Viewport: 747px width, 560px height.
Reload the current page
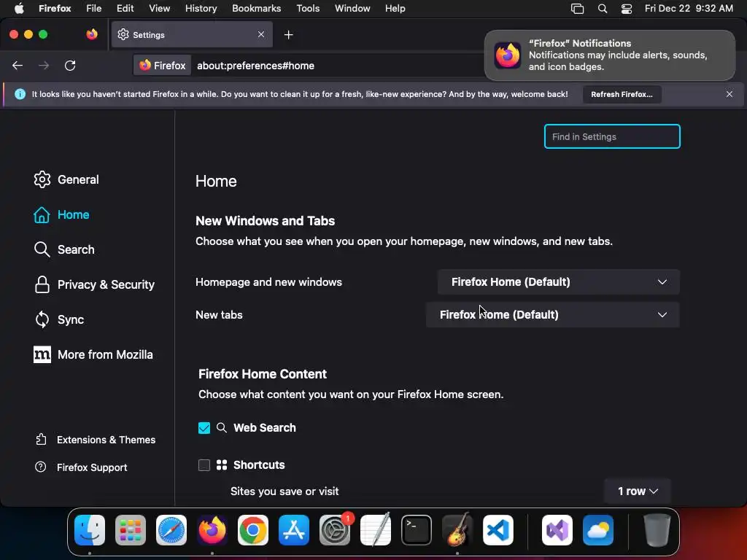[70, 66]
